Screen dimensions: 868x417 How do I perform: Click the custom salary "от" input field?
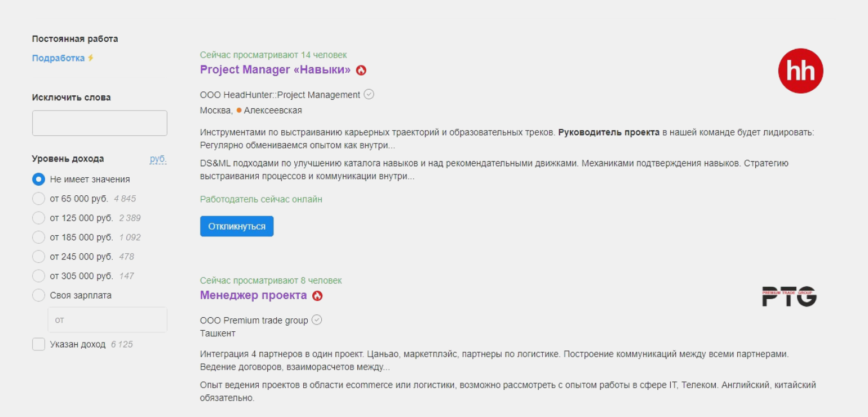[x=108, y=320]
